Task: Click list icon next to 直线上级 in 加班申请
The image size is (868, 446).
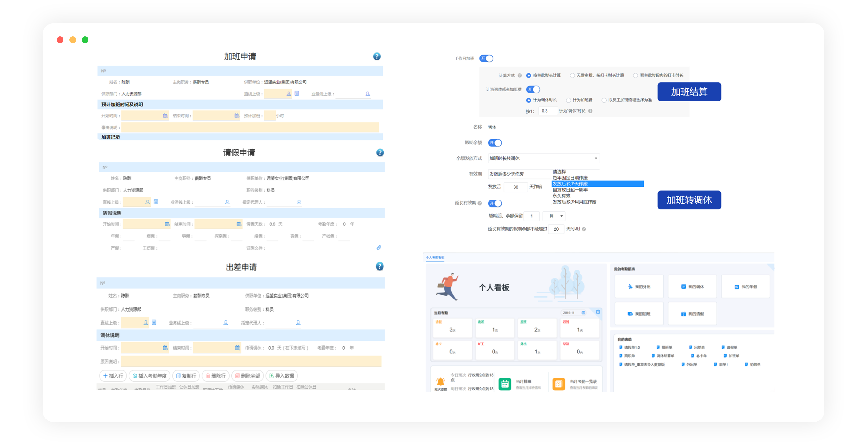Action: tap(297, 93)
